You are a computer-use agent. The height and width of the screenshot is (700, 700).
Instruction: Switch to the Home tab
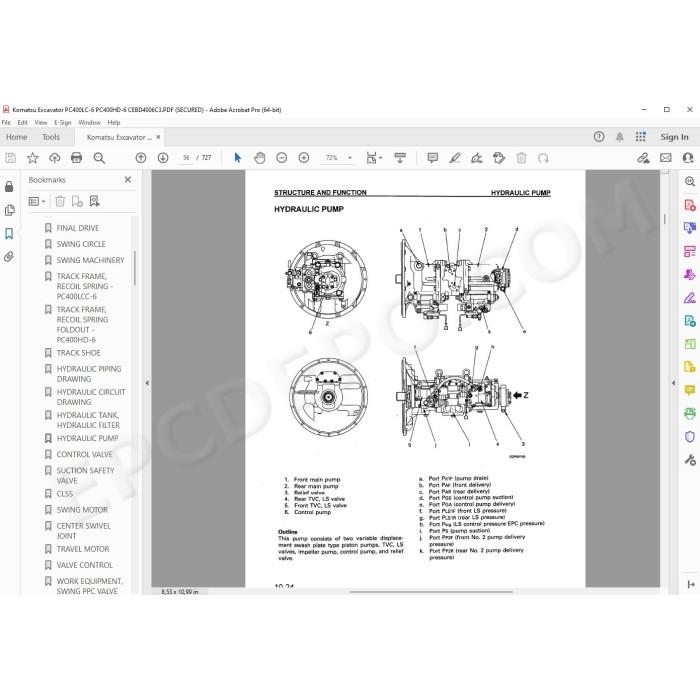point(17,137)
